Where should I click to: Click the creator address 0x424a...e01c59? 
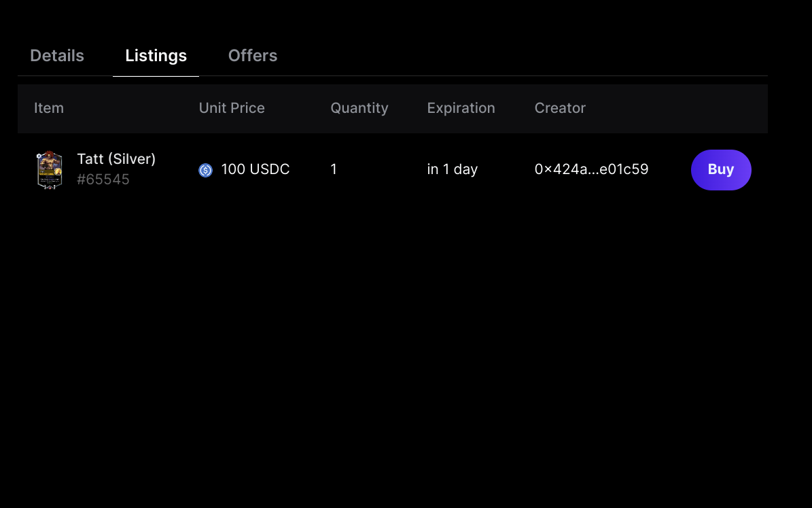click(x=591, y=169)
